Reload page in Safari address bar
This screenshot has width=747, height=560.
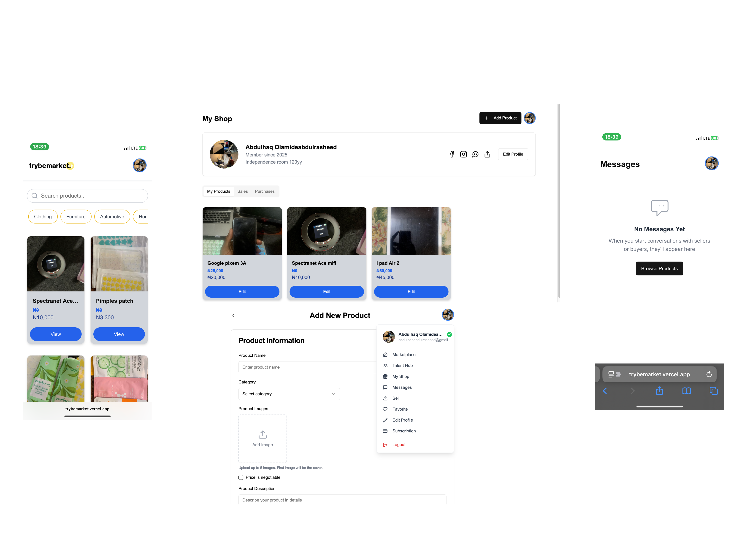tap(709, 374)
